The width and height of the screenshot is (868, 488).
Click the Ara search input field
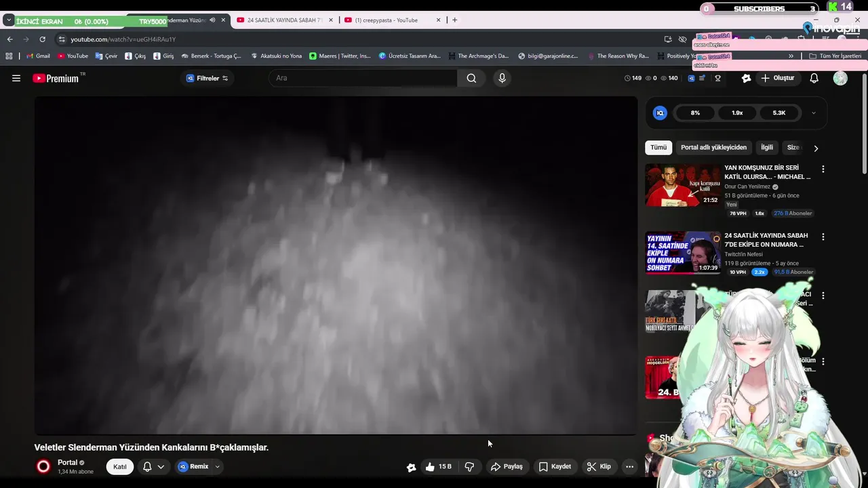coord(363,78)
